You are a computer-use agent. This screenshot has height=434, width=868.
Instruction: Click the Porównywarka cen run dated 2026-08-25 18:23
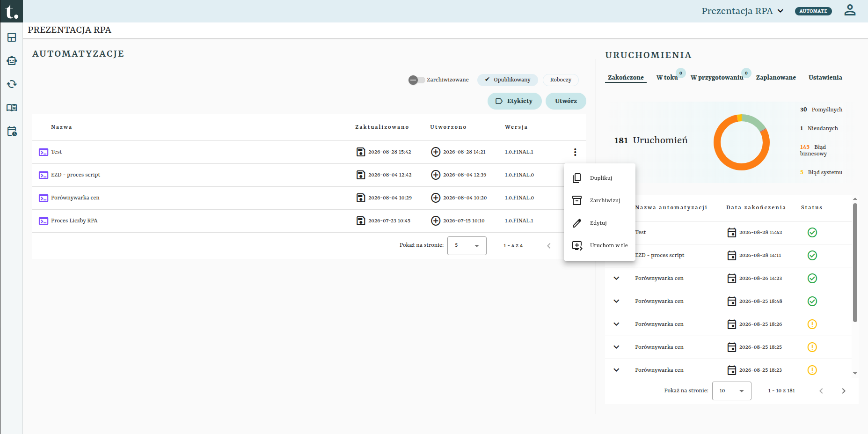click(x=728, y=370)
